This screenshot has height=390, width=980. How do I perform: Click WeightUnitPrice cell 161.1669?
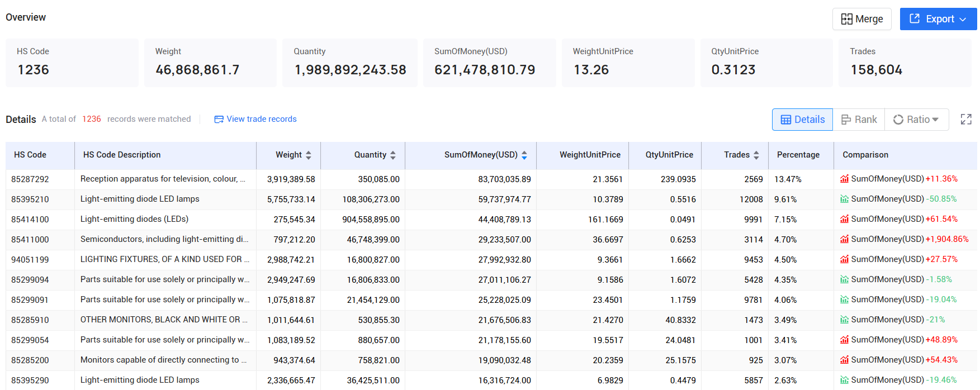[x=605, y=220]
